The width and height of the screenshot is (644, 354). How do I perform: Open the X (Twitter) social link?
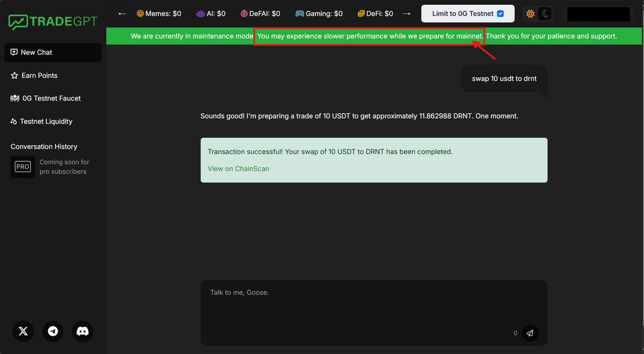click(x=23, y=331)
